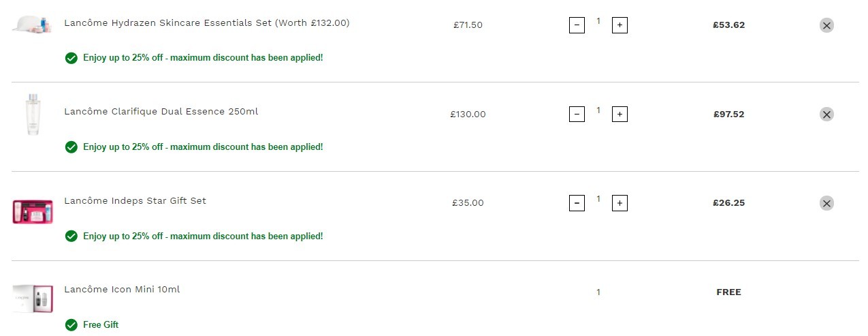Click the 25% off message under Indeps Star

pos(203,236)
